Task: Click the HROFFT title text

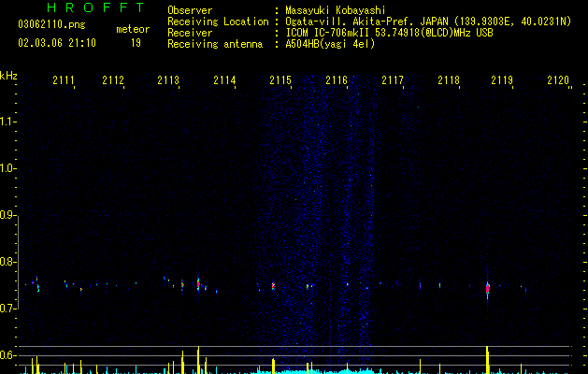Action: coord(96,7)
